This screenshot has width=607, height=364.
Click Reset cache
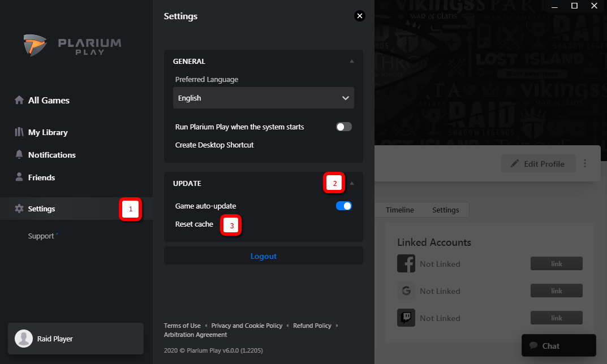pyautogui.click(x=194, y=224)
